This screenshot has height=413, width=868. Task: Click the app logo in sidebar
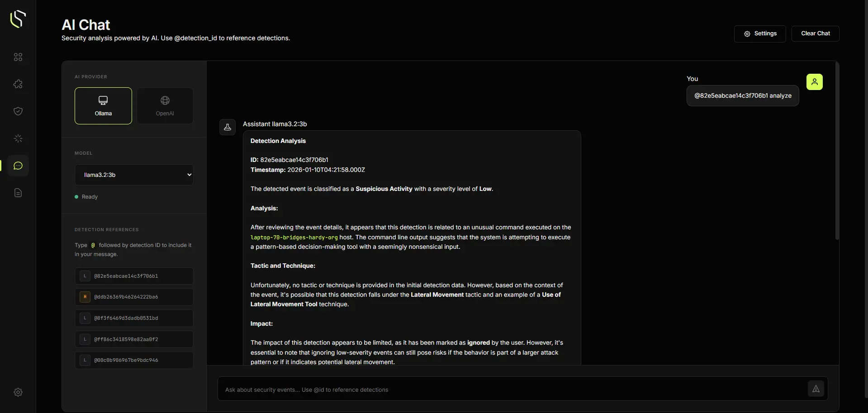click(x=18, y=19)
